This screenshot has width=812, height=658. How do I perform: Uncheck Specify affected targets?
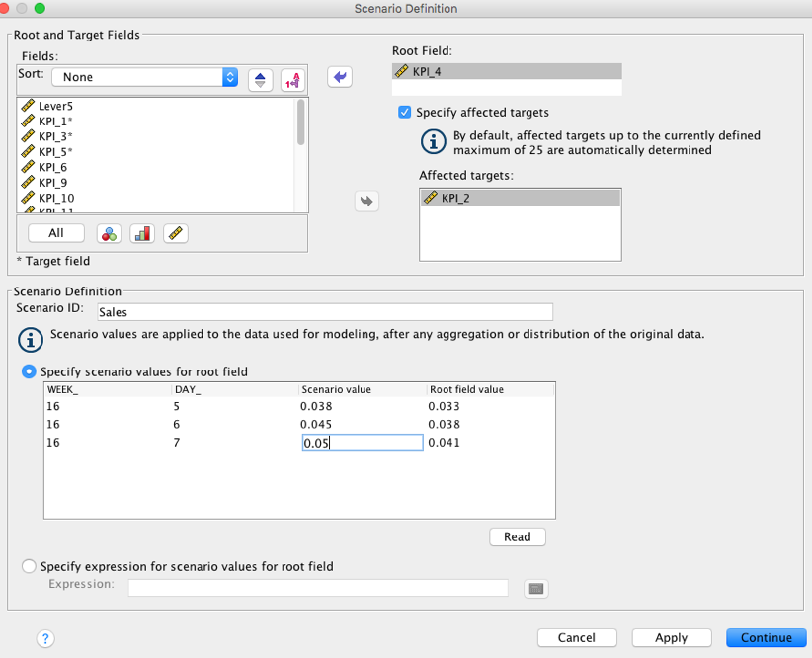click(404, 112)
